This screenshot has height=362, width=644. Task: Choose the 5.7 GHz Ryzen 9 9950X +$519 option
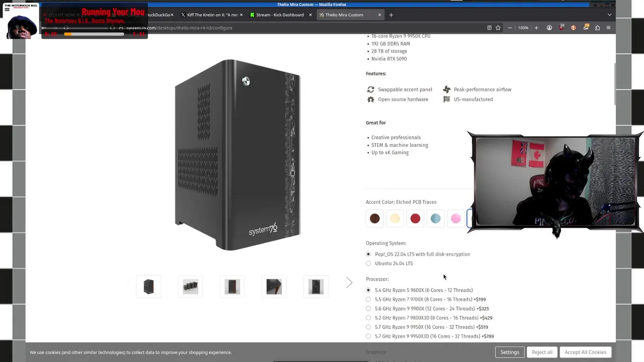point(368,327)
